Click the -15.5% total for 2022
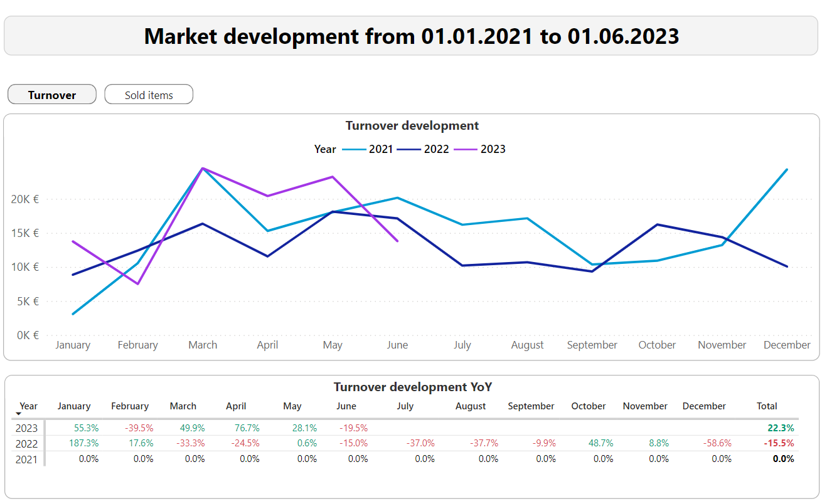The image size is (827, 504). (779, 444)
